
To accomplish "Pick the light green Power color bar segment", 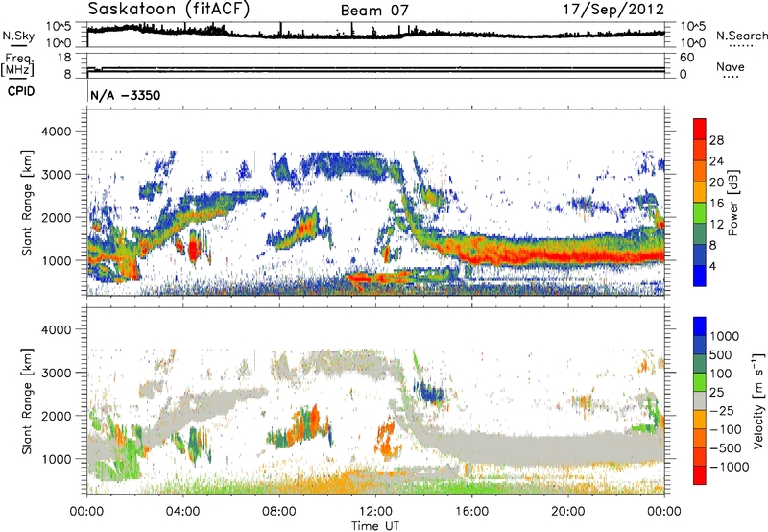I will 700,212.
